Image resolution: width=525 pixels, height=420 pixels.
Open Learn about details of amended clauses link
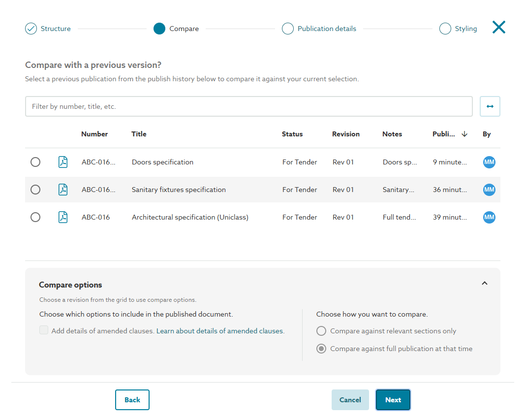[220, 331]
